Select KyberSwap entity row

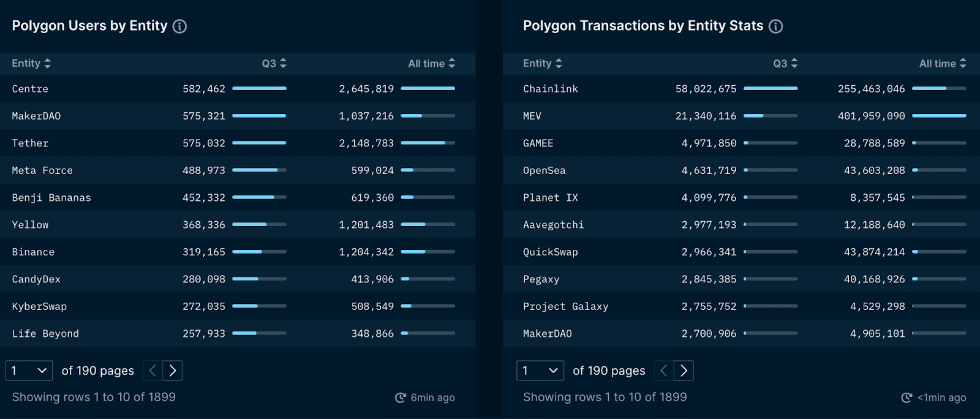click(x=238, y=306)
